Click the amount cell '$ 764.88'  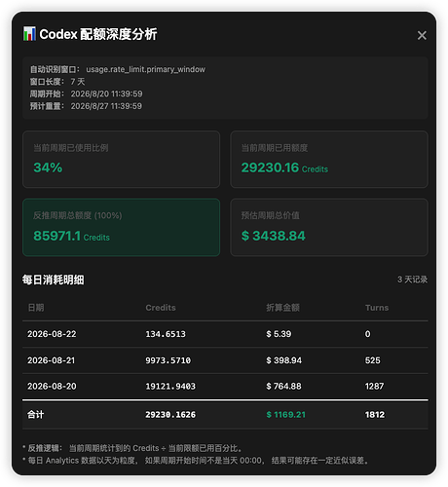click(x=283, y=387)
